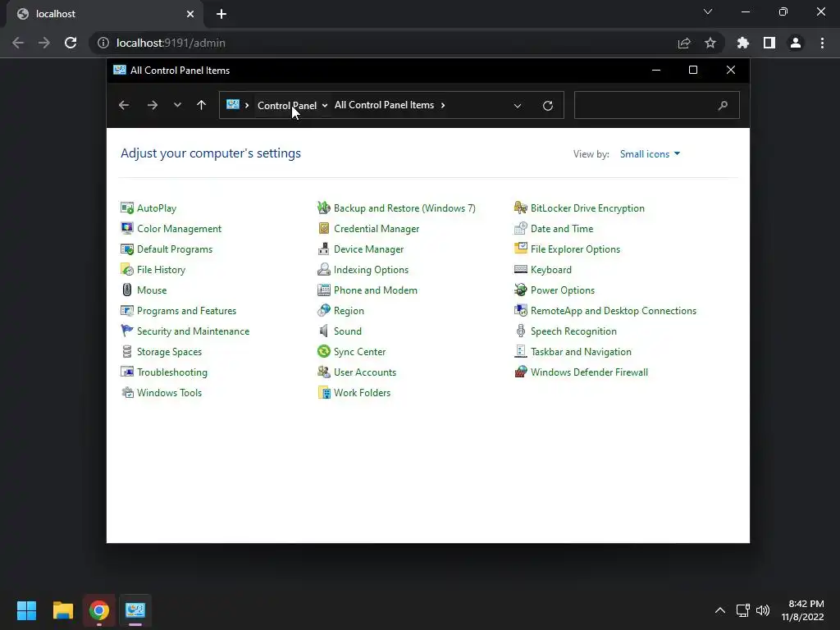
Task: Open the Indexing Options icon
Action: click(323, 269)
